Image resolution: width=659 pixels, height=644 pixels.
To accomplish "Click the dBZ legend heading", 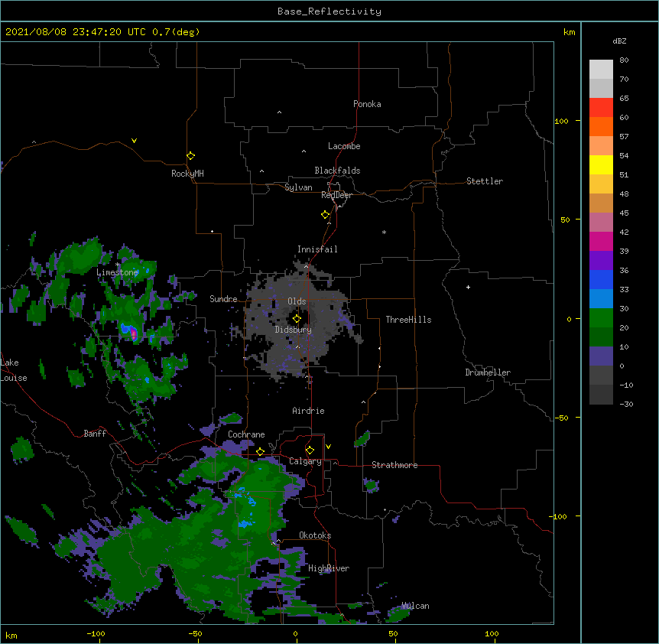I will (x=619, y=41).
